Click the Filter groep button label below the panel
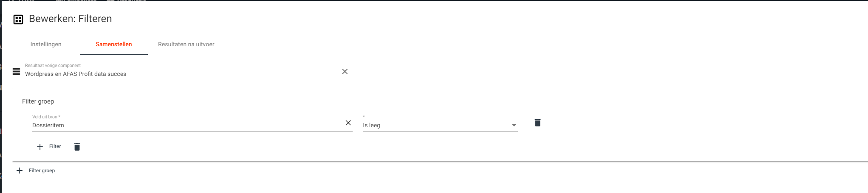868x193 pixels. pos(42,171)
